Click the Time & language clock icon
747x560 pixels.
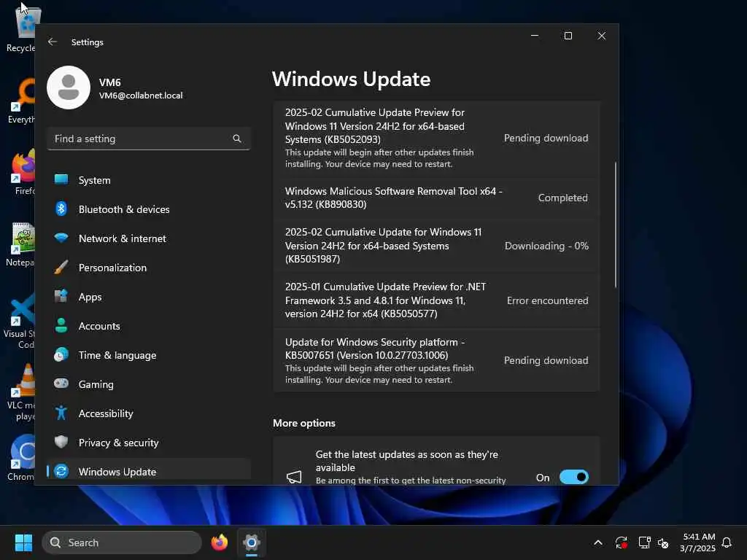pyautogui.click(x=61, y=355)
